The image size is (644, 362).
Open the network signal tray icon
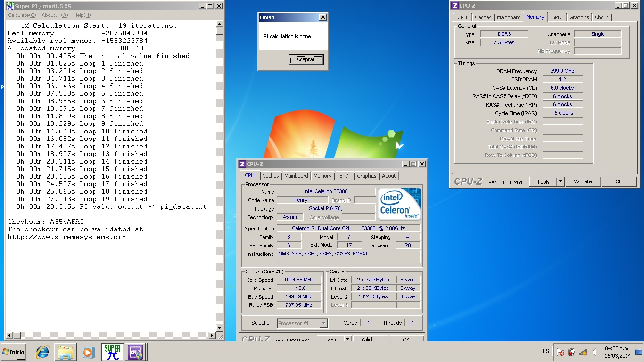[583, 352]
